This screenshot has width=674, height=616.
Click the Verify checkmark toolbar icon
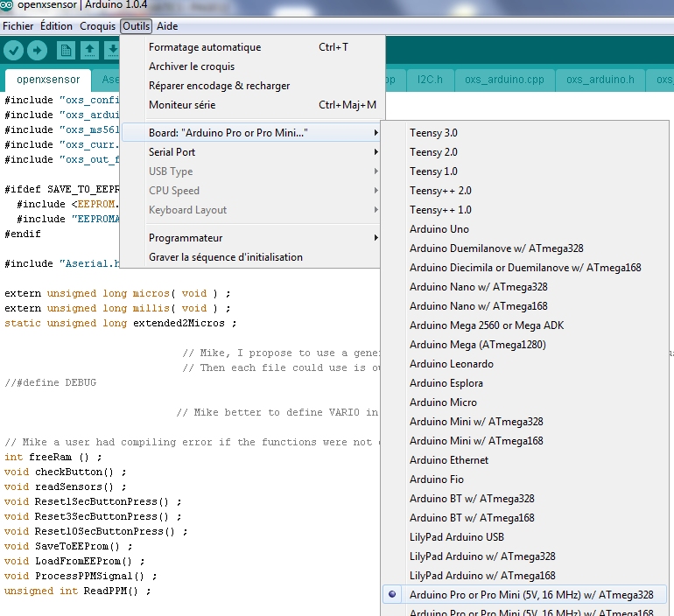pyautogui.click(x=14, y=50)
